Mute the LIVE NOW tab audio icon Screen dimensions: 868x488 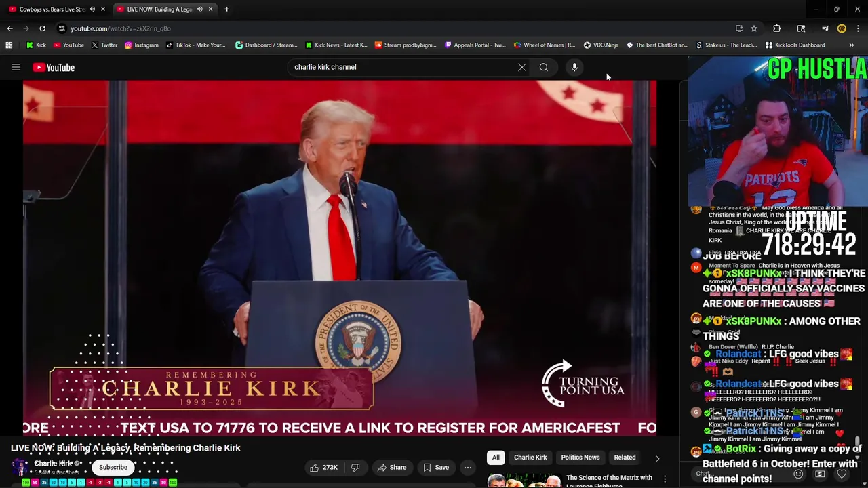pos(199,9)
